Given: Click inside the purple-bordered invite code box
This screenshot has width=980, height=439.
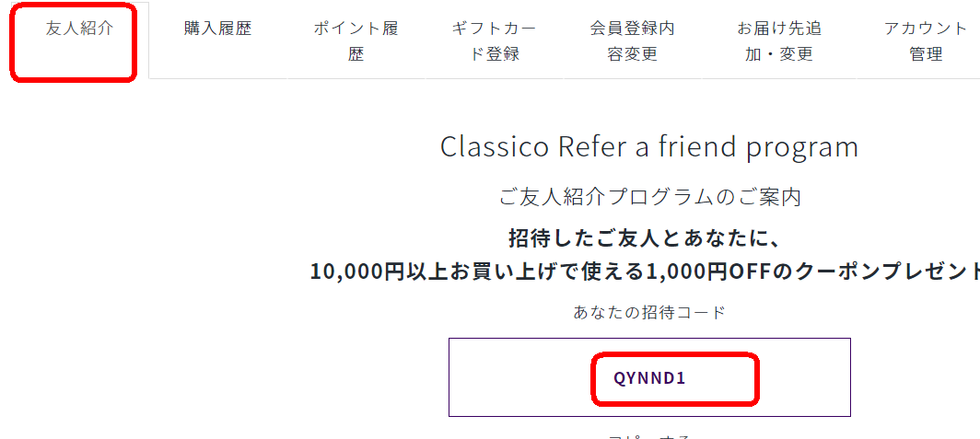Looking at the screenshot, I should [x=649, y=377].
